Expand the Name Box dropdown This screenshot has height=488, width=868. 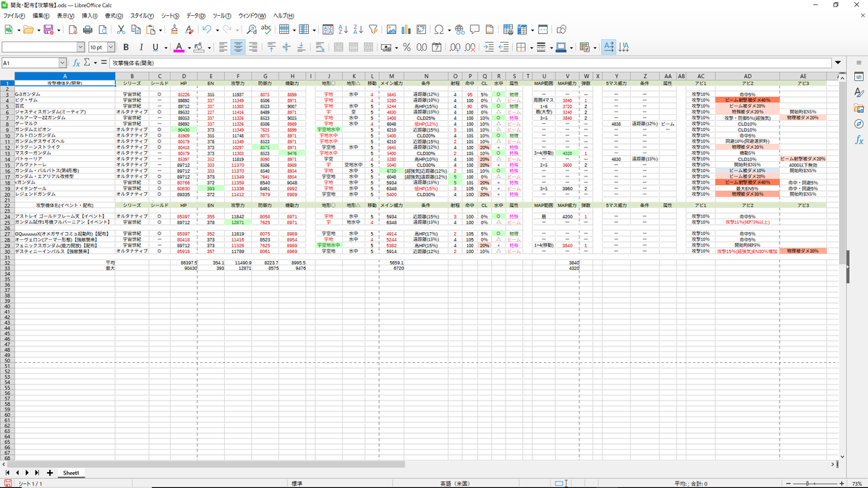63,63
